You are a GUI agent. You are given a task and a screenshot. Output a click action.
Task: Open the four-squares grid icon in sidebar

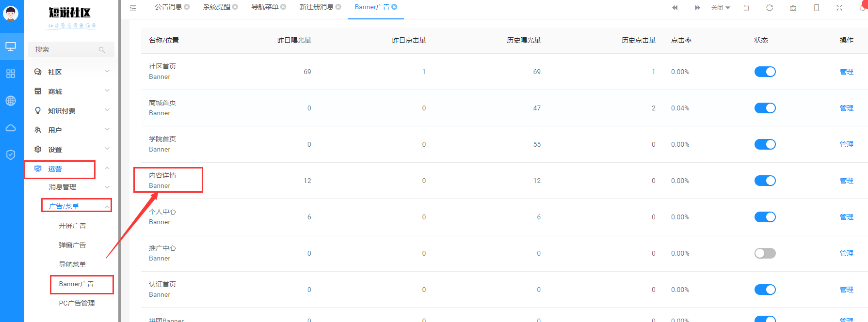coord(11,74)
